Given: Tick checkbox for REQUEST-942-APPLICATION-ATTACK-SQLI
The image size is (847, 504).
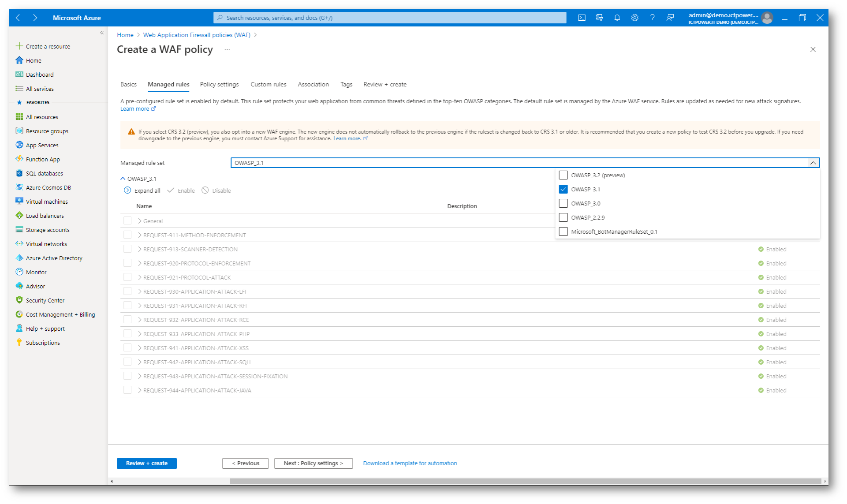Looking at the screenshot, I should [x=127, y=362].
